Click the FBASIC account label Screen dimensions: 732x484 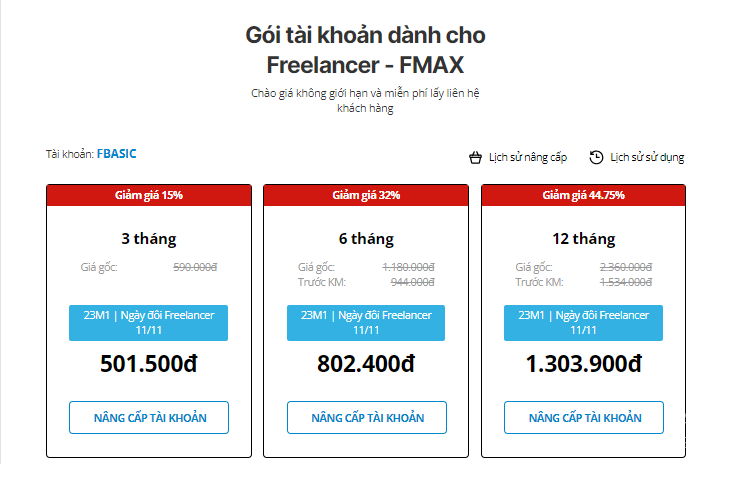click(116, 154)
